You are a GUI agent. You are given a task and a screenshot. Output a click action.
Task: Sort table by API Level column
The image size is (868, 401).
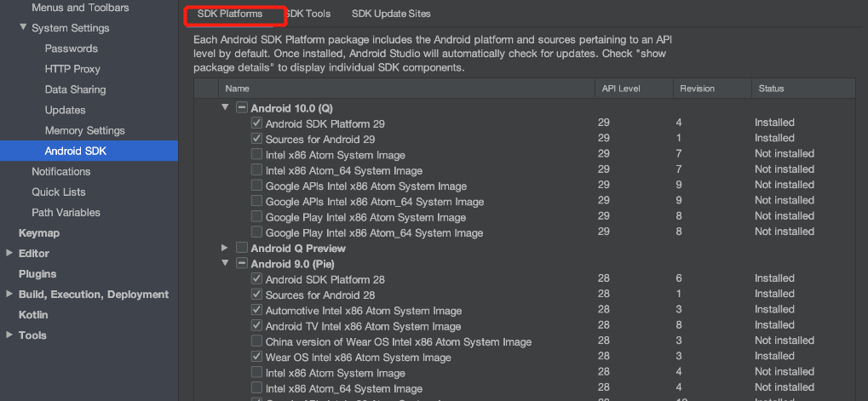coord(620,89)
